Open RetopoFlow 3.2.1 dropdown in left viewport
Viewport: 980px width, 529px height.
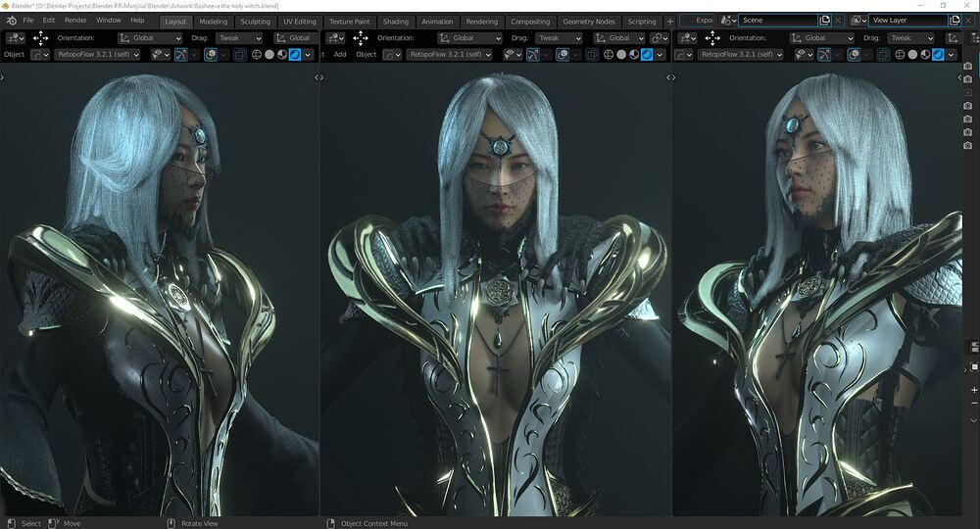point(98,54)
